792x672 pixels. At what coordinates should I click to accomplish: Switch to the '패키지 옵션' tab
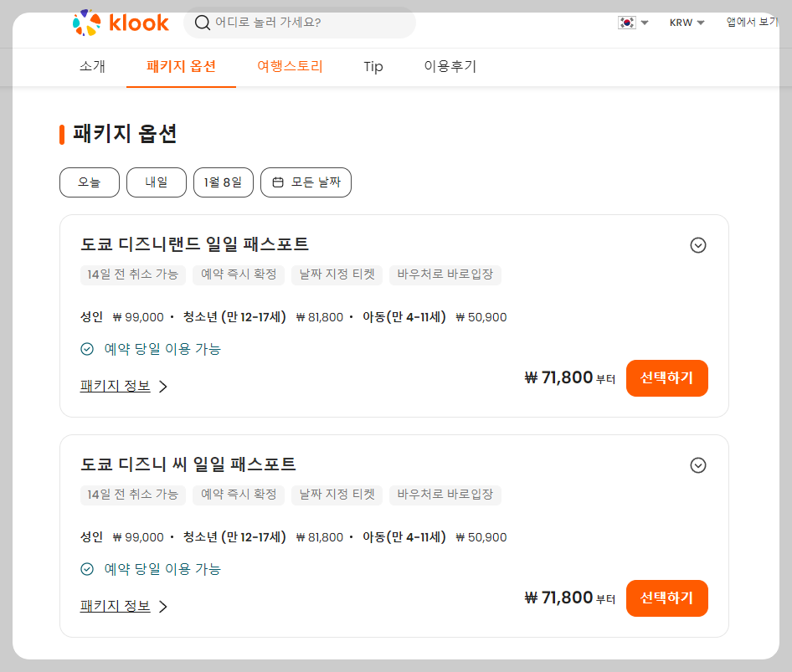click(181, 66)
